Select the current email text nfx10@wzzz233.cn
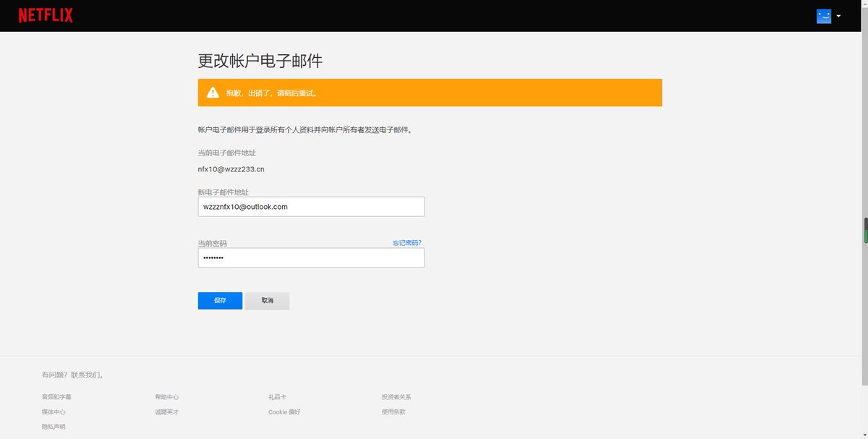Viewport: 868px width, 439px height. (x=231, y=169)
